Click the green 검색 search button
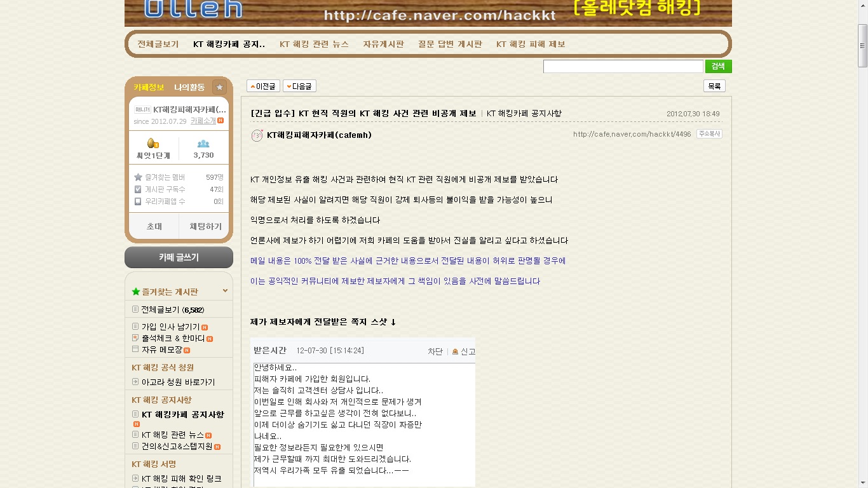 [718, 66]
